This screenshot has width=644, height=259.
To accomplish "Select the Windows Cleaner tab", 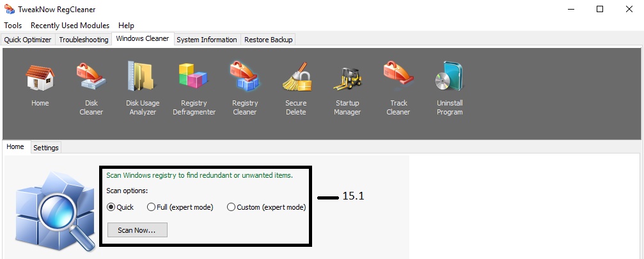I will (143, 38).
